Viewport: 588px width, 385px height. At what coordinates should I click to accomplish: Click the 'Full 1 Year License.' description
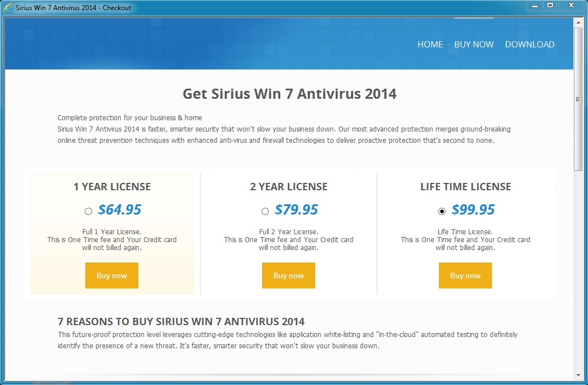[x=112, y=231]
